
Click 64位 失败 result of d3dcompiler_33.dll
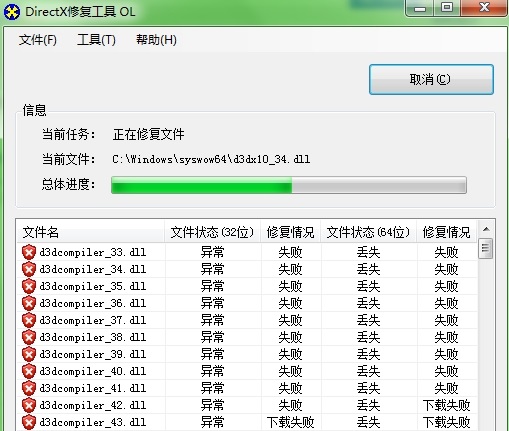pyautogui.click(x=446, y=252)
